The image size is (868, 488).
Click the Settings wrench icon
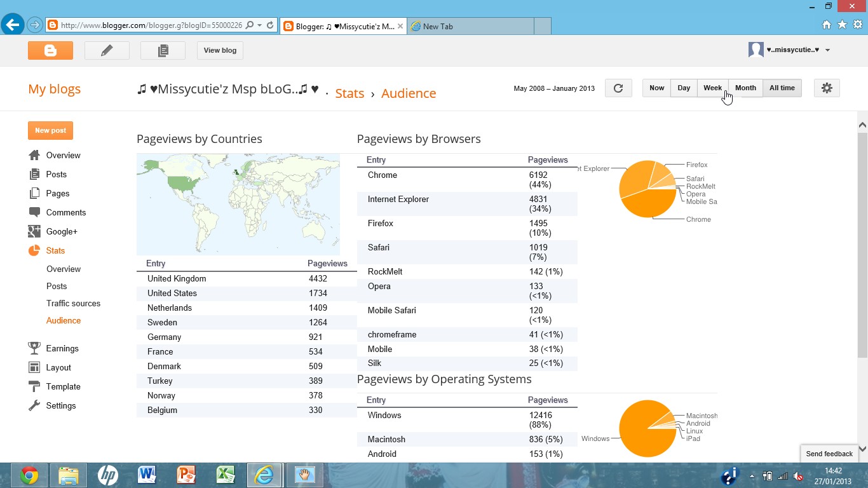coord(34,405)
